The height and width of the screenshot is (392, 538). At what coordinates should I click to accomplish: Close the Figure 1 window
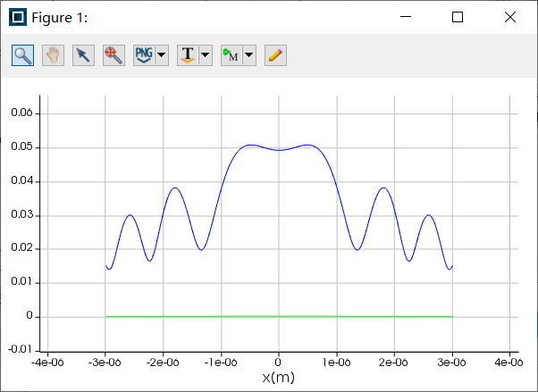510,17
